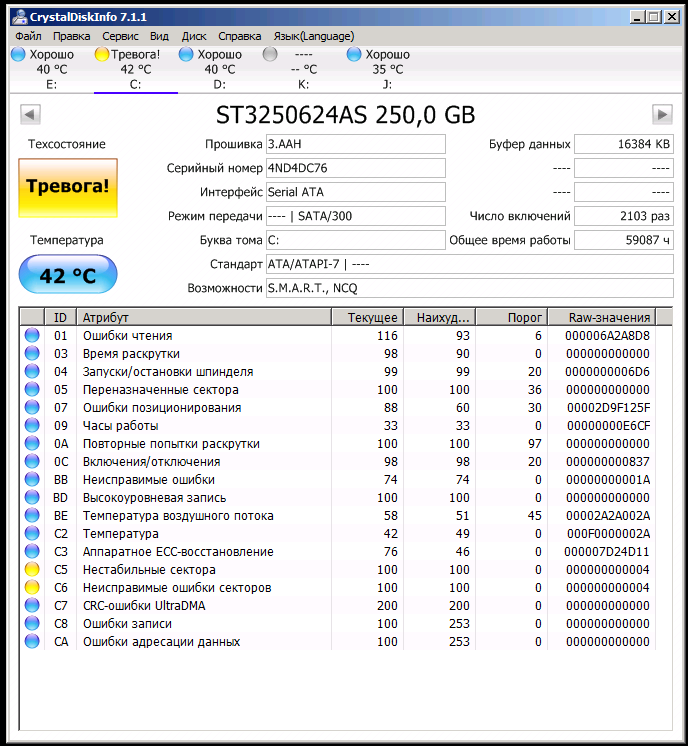Click the Стандарт field ATA/ATAPI-7
This screenshot has width=688, height=746.
(x=470, y=264)
